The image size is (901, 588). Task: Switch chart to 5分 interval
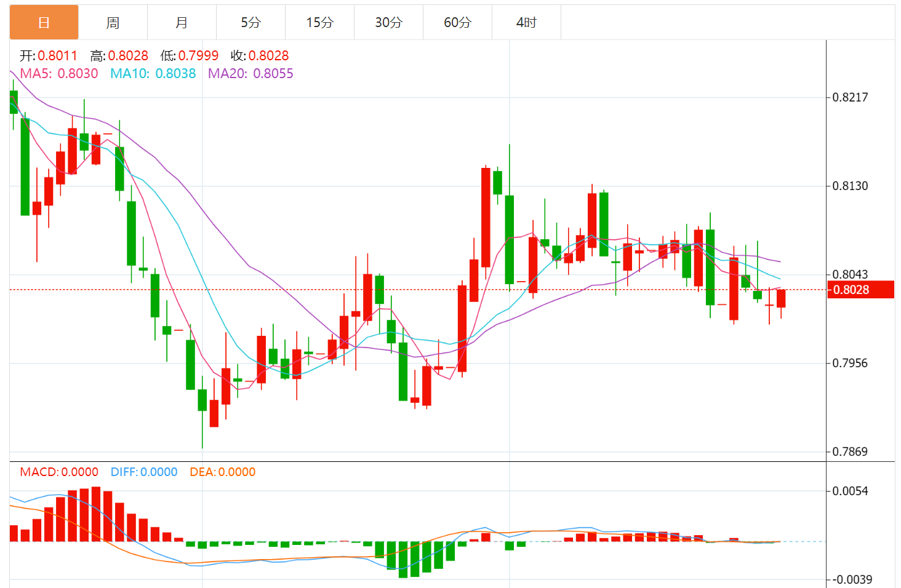tap(250, 23)
